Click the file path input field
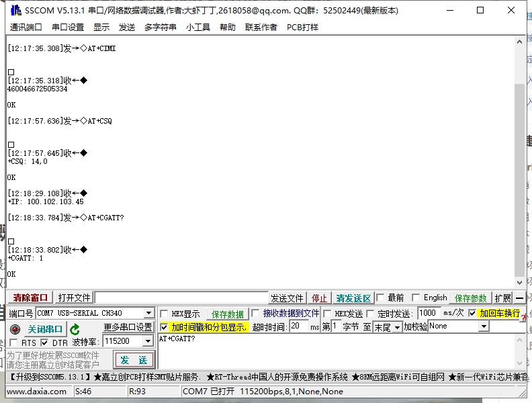Viewport: 532px width, 403px height. click(181, 298)
